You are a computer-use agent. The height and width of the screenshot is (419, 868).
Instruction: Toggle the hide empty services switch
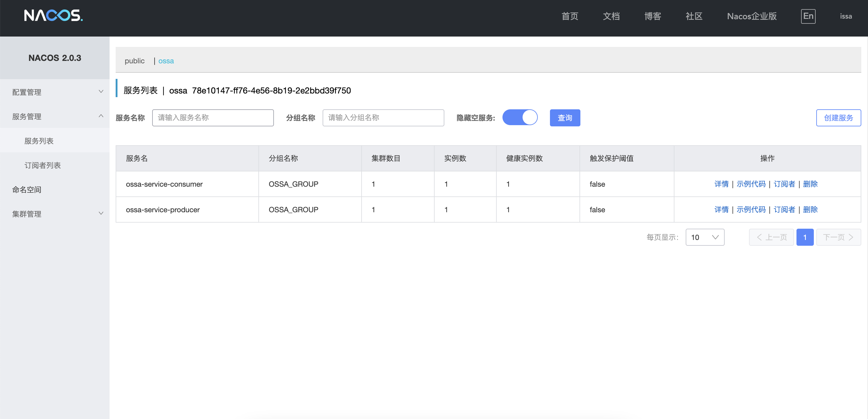(520, 117)
